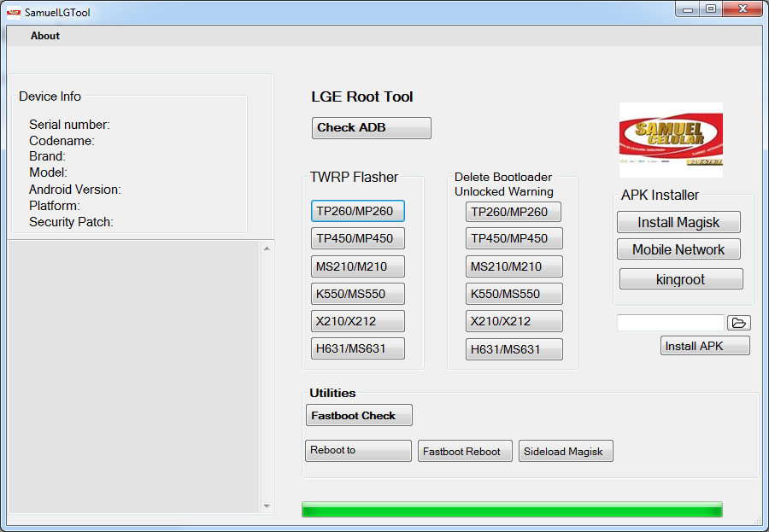Click the Sideload Magisk button
Image resolution: width=769 pixels, height=532 pixels.
click(x=566, y=451)
